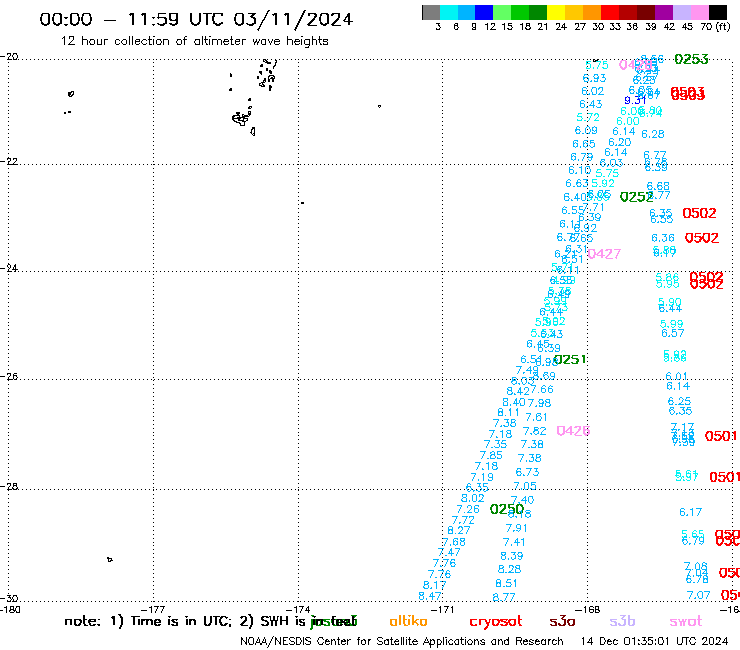Image resolution: width=740 pixels, height=650 pixels.
Task: Click the green time label "0252"
Action: 637,197
